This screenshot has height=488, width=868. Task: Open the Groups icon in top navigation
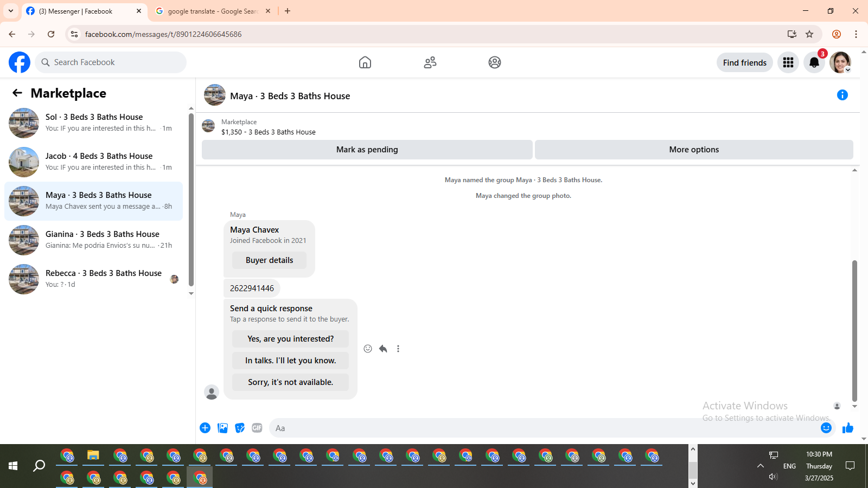(x=495, y=62)
